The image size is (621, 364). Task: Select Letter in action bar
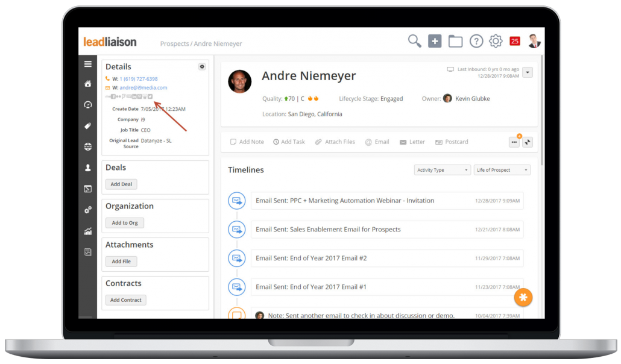coord(412,142)
